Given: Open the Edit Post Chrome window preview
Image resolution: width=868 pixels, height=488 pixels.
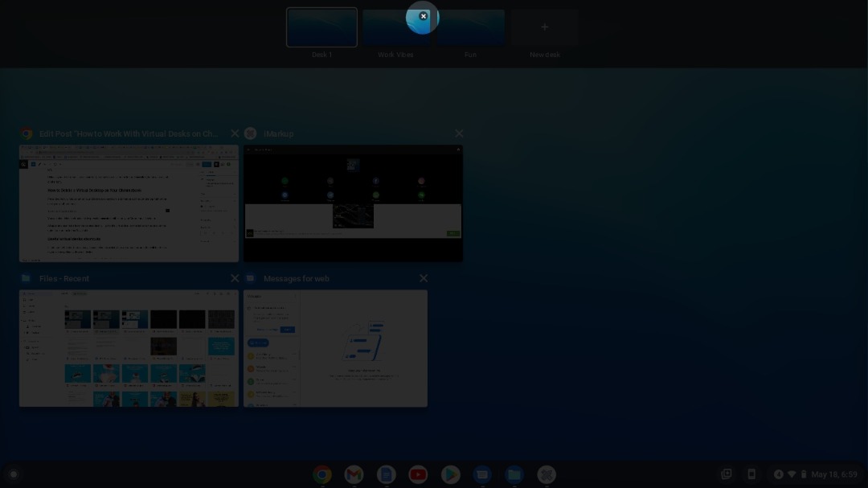Looking at the screenshot, I should (x=129, y=203).
